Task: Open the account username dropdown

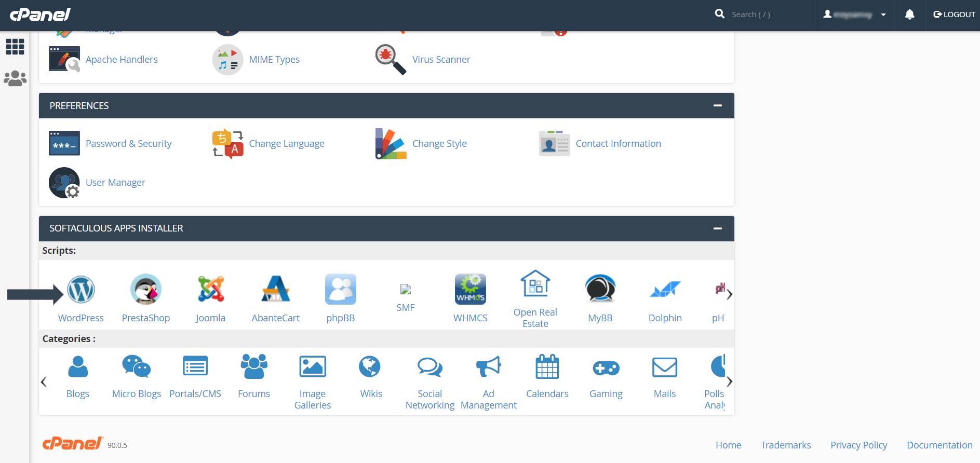Action: click(x=854, y=15)
